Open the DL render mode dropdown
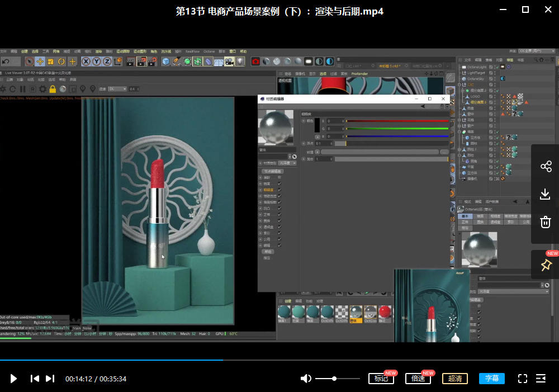This screenshot has width=559, height=392. (117, 89)
